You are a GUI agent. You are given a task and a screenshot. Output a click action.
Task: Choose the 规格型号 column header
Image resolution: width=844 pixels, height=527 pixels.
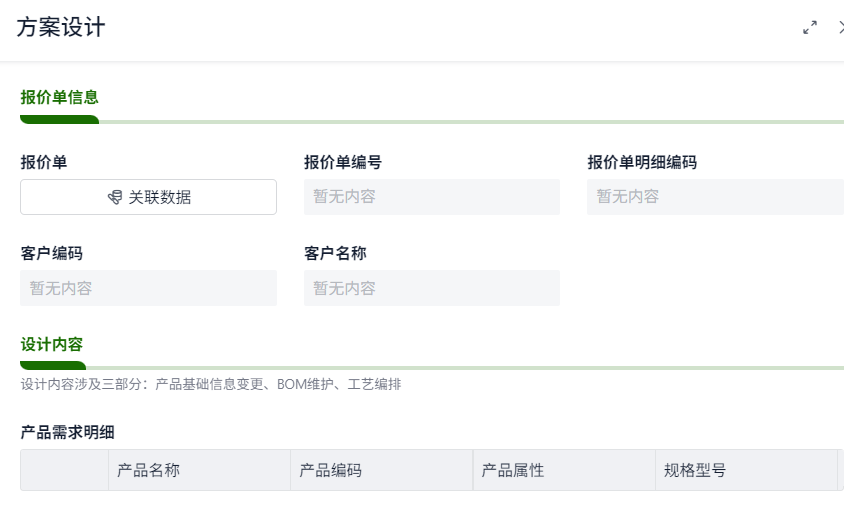[x=695, y=470]
